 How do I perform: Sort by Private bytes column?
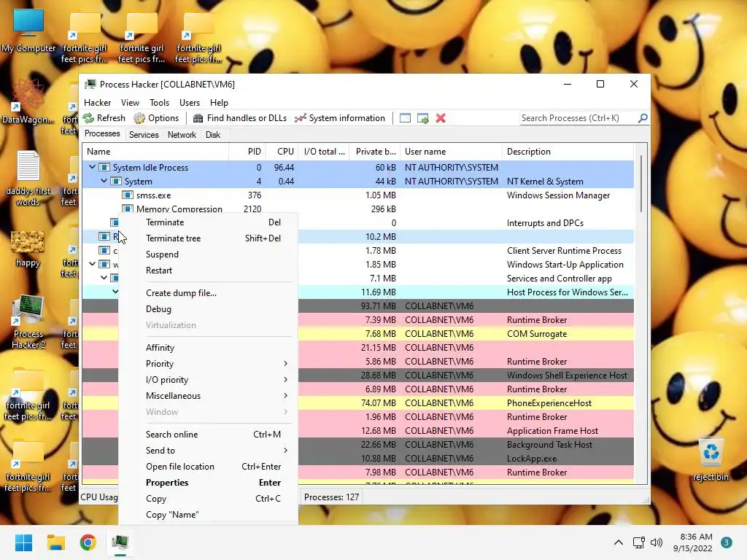point(374,152)
